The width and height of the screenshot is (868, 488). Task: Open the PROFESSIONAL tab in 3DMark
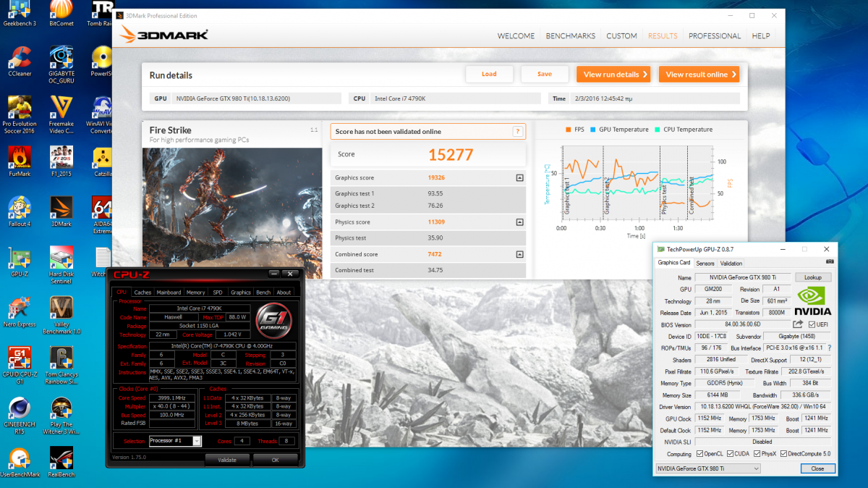point(715,35)
